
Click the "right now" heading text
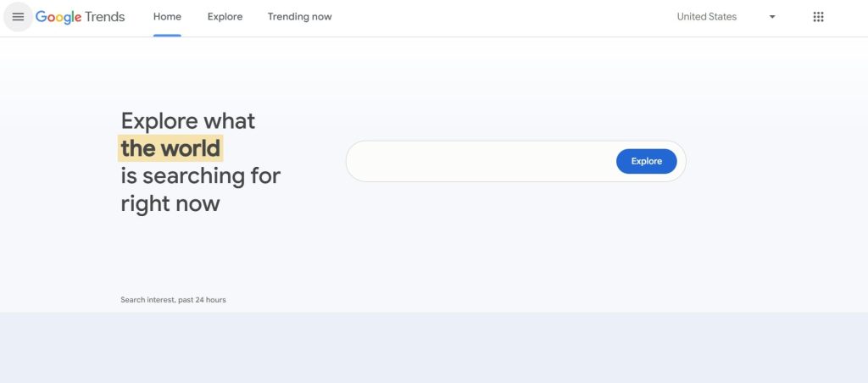coord(170,203)
